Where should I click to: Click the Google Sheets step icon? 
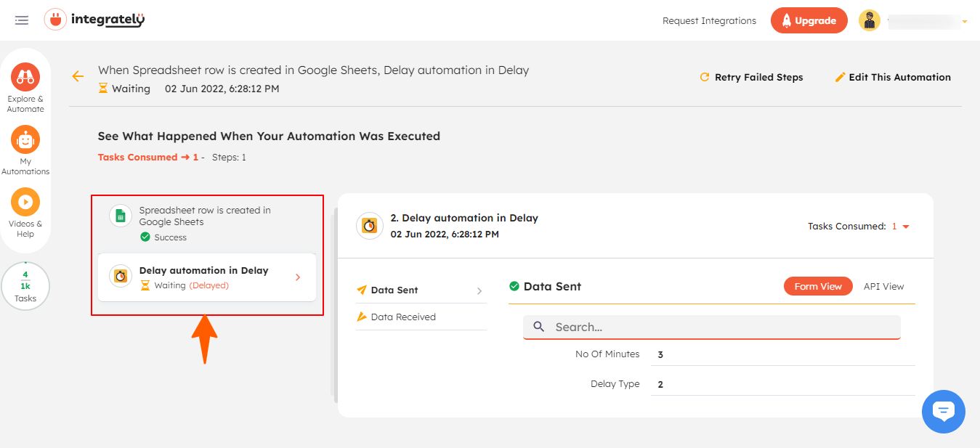(120, 216)
